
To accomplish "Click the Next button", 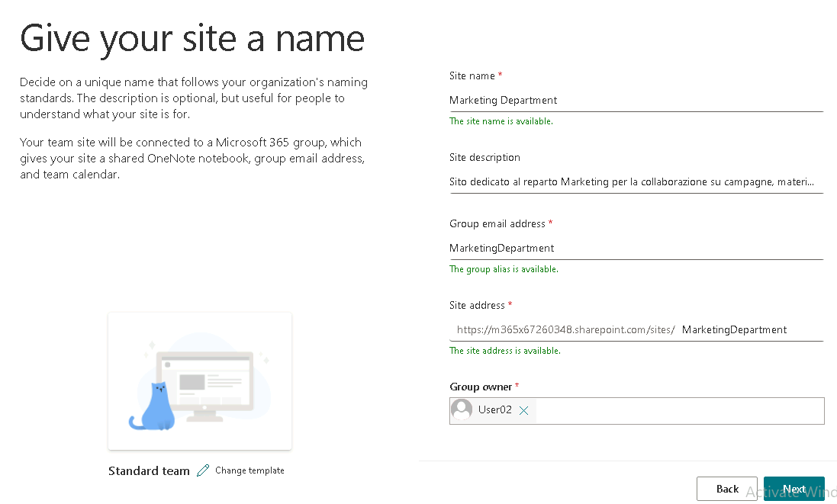I will [794, 489].
